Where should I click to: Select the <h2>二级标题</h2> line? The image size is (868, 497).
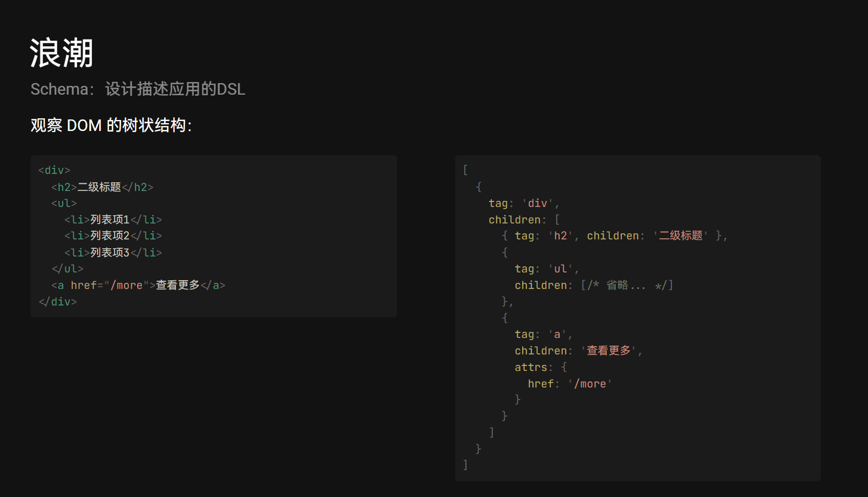102,187
